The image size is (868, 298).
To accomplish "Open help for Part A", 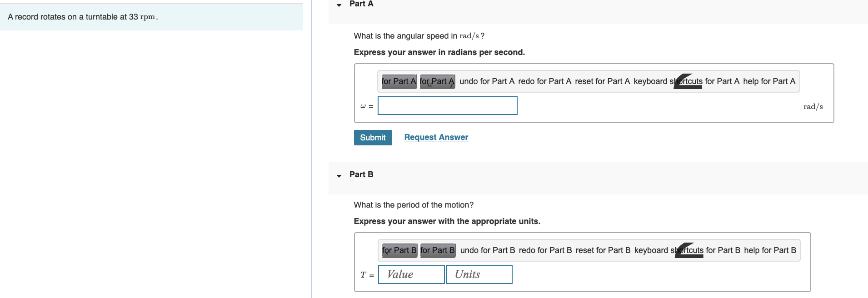I will pyautogui.click(x=769, y=82).
